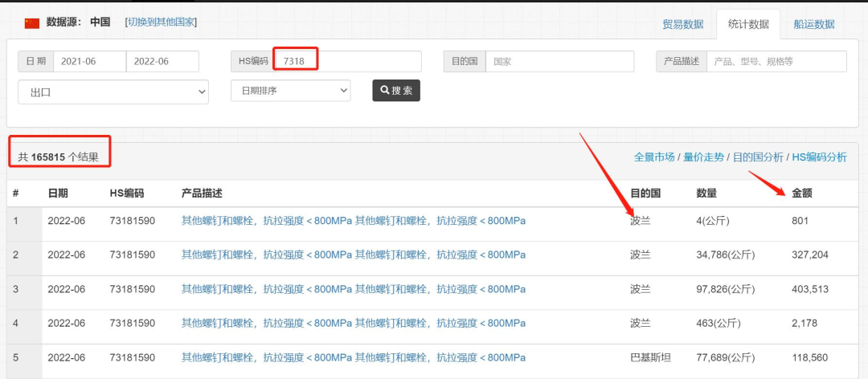Click quantity cell 34,786(公斤)
The width and height of the screenshot is (868, 379).
pyautogui.click(x=726, y=255)
